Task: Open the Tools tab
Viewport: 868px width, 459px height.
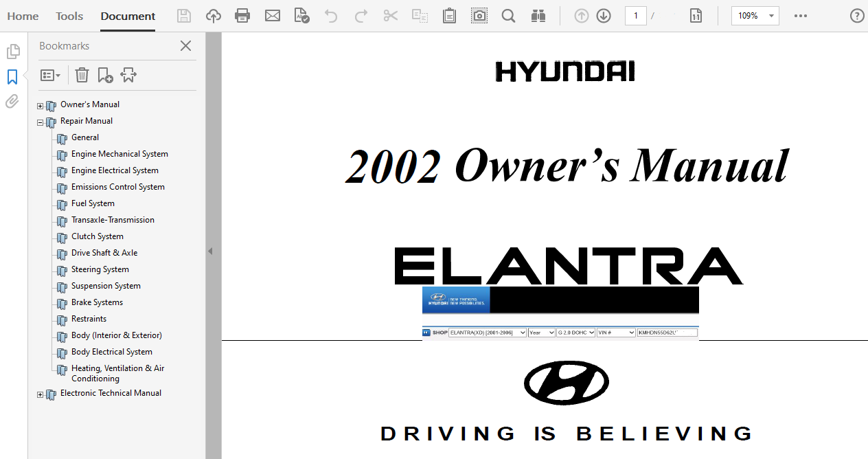Action: [69, 16]
